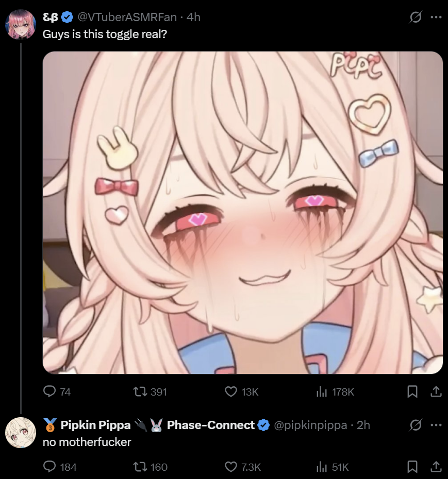Click Pipkin Pippa's profile avatar

pos(21,433)
